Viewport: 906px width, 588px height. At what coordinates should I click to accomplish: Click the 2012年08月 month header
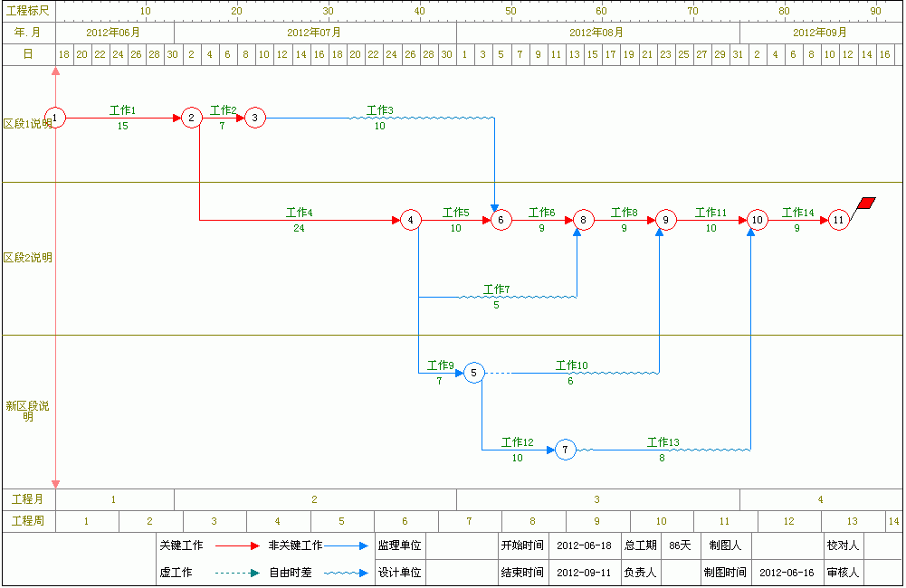click(598, 33)
